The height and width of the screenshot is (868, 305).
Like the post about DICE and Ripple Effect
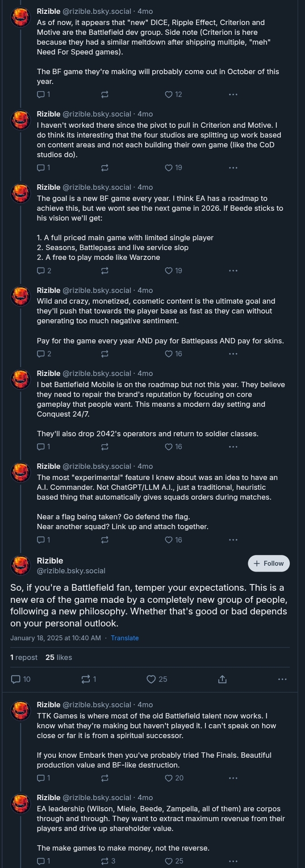pyautogui.click(x=169, y=94)
